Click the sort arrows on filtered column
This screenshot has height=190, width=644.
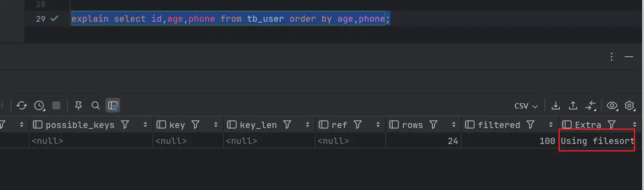[551, 125]
